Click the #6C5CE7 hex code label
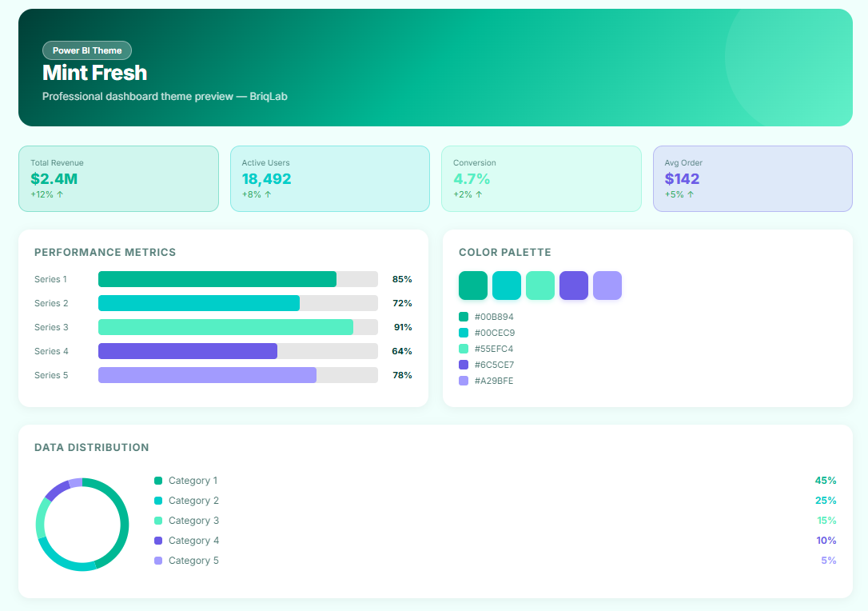The image size is (868, 611). point(494,365)
